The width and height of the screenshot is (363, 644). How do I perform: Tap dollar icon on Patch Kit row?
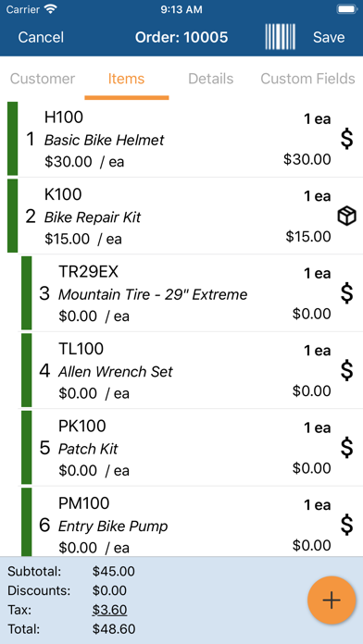pos(346,448)
